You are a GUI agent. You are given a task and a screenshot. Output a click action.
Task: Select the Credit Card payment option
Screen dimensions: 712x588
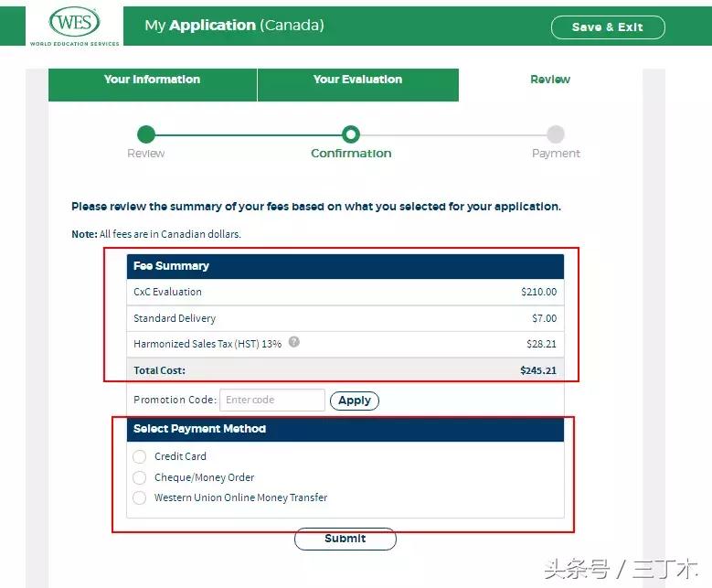(x=140, y=456)
